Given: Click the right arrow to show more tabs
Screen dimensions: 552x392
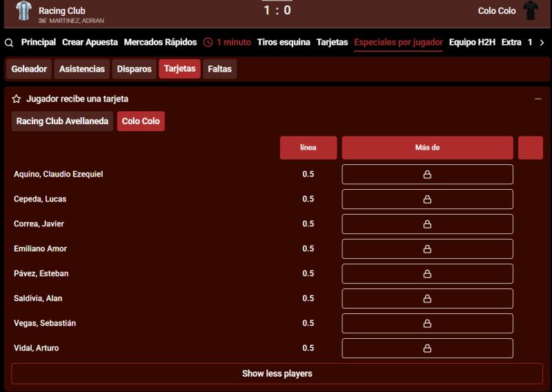Looking at the screenshot, I should tap(542, 43).
